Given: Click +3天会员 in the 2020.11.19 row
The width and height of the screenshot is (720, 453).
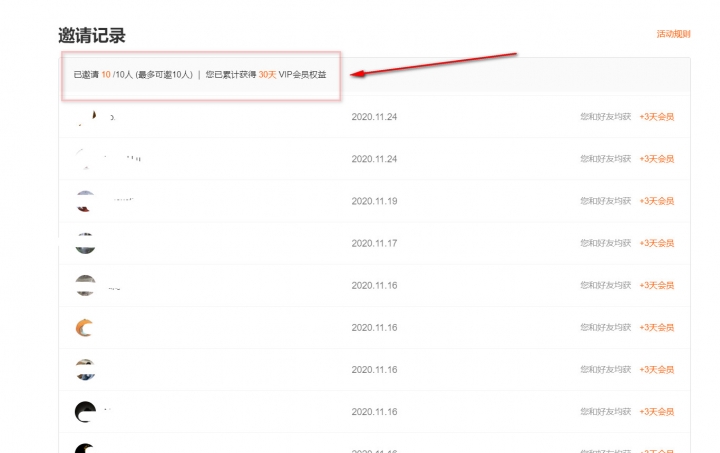Looking at the screenshot, I should click(657, 201).
